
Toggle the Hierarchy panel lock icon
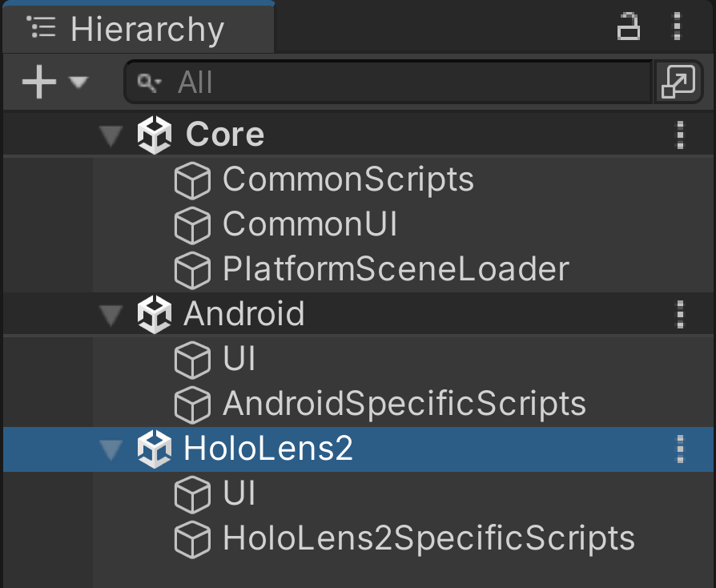coord(629,27)
